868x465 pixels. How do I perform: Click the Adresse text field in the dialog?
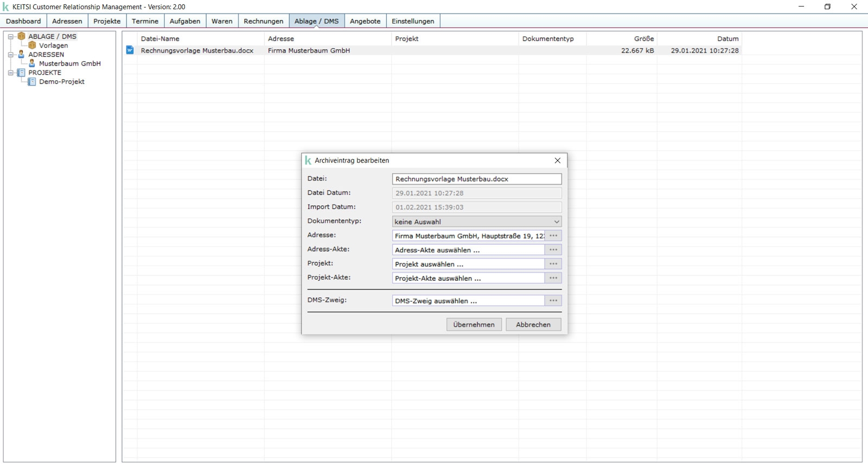pyautogui.click(x=468, y=236)
